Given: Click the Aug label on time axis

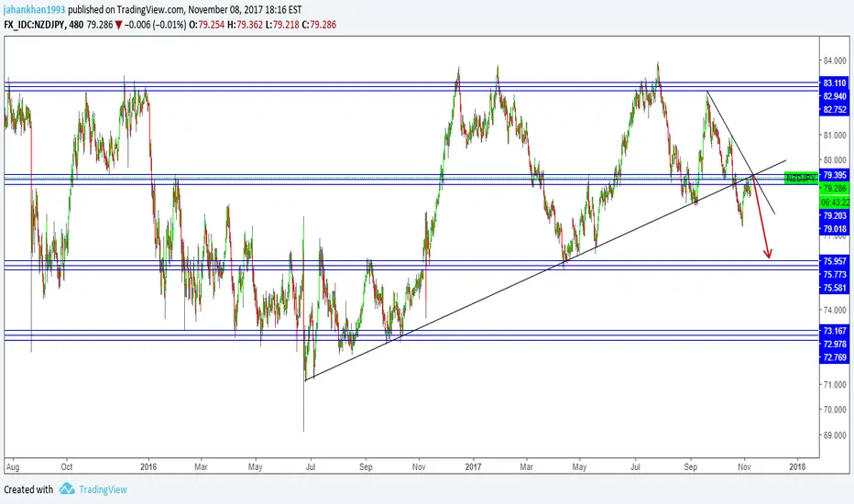Looking at the screenshot, I should 13,467.
